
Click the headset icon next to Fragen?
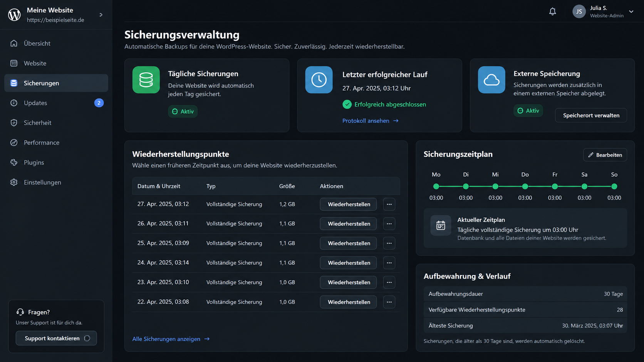point(20,312)
